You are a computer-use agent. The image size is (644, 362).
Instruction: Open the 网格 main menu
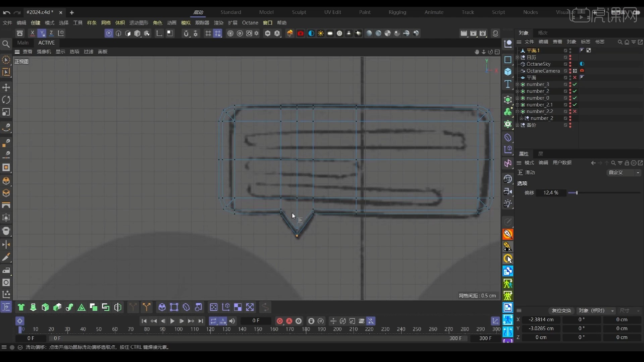click(x=106, y=23)
